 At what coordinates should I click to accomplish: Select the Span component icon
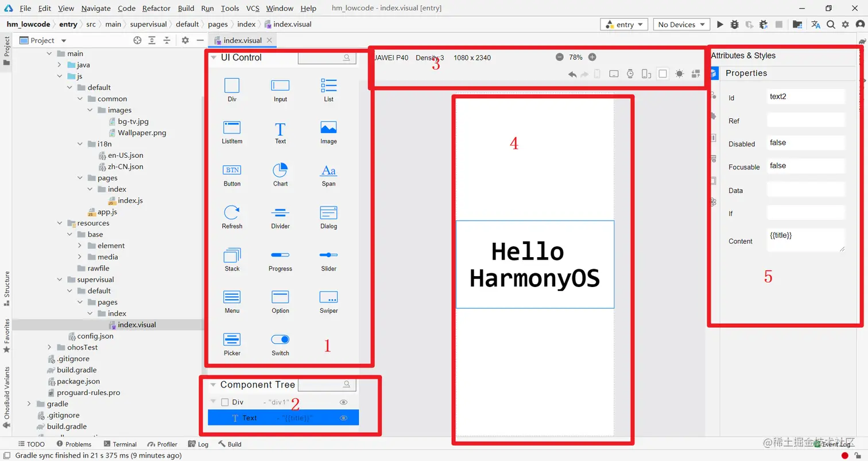(328, 171)
